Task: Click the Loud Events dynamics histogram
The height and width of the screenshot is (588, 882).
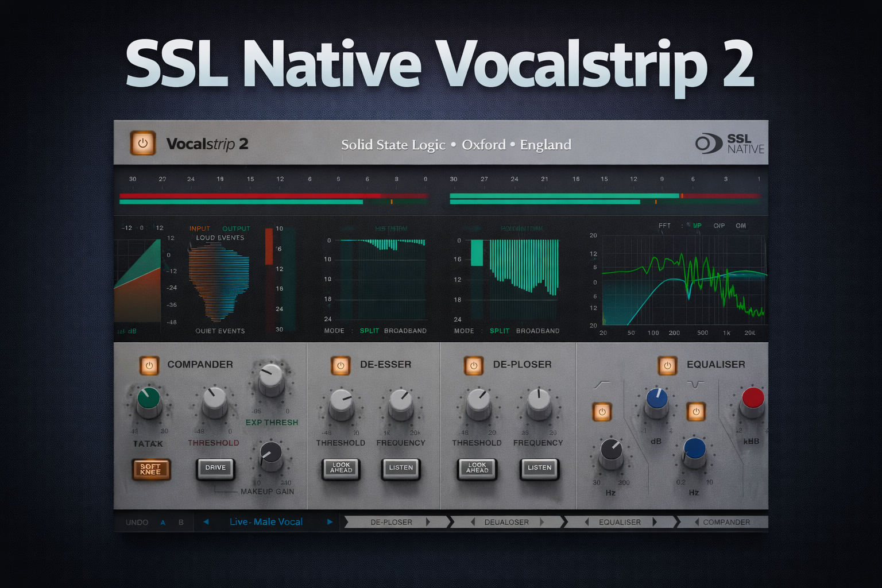Action: click(x=219, y=283)
